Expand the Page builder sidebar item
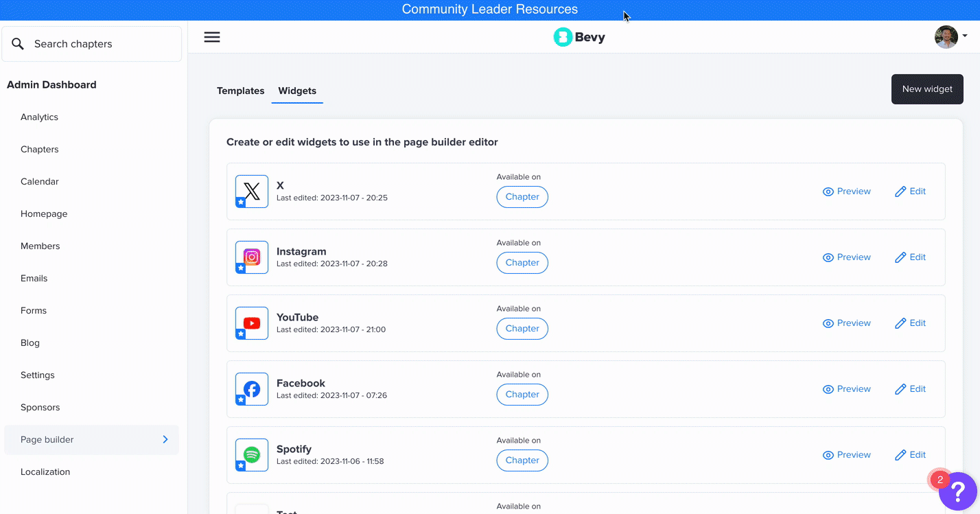Image resolution: width=980 pixels, height=514 pixels. pyautogui.click(x=91, y=440)
